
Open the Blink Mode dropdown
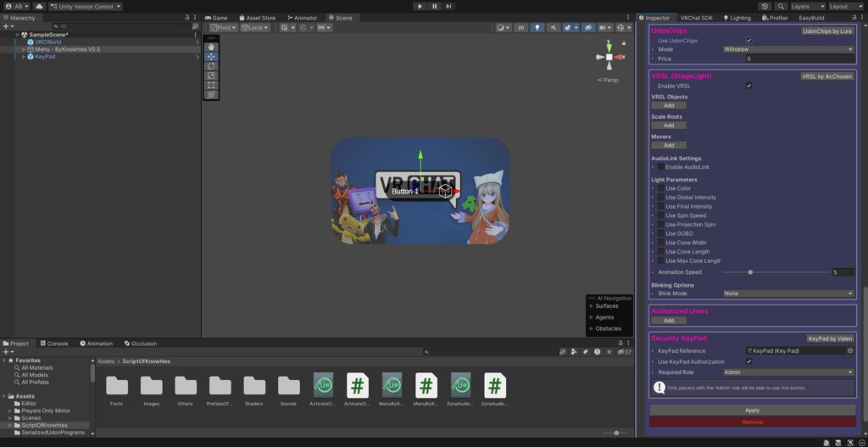click(788, 293)
